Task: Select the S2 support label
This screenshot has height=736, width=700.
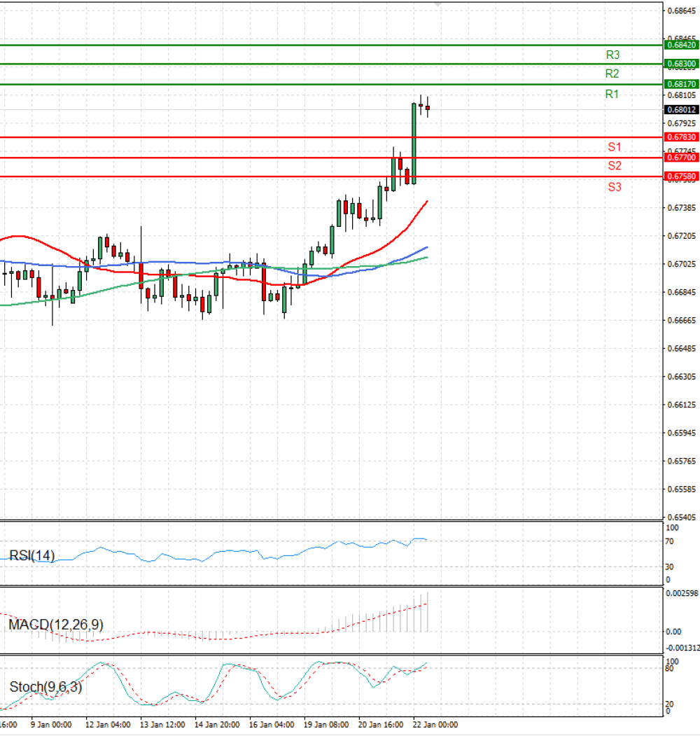Action: (615, 167)
